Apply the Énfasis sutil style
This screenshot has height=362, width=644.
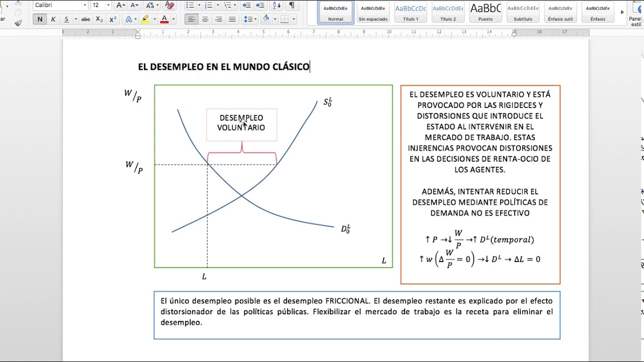(560, 12)
